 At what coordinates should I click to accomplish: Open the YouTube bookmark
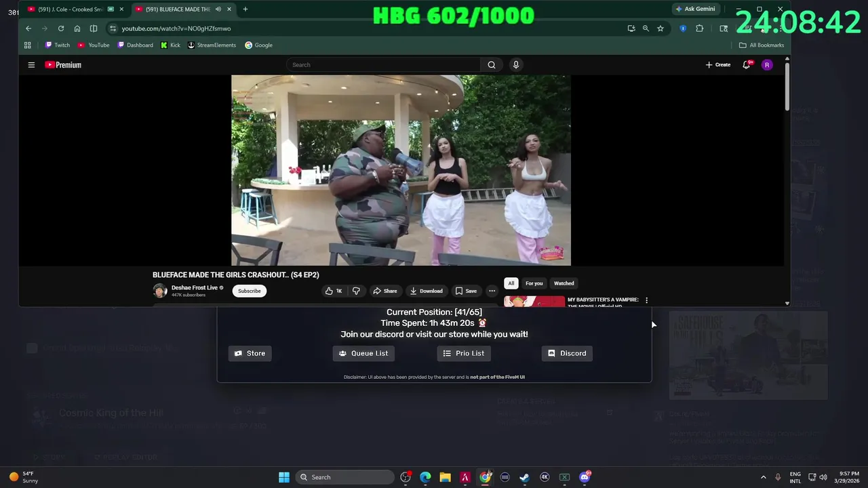coord(94,45)
